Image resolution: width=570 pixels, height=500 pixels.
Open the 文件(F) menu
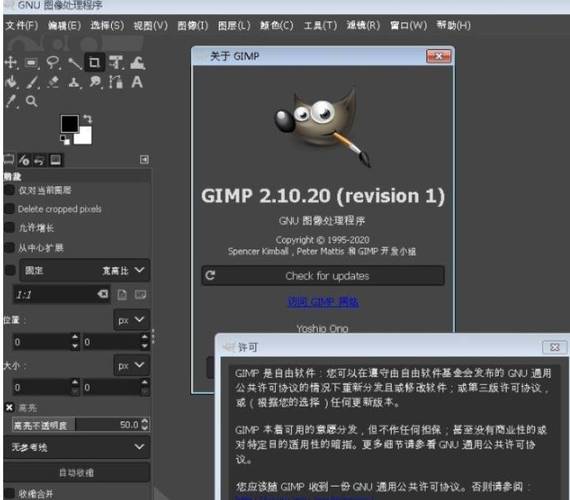click(x=21, y=25)
